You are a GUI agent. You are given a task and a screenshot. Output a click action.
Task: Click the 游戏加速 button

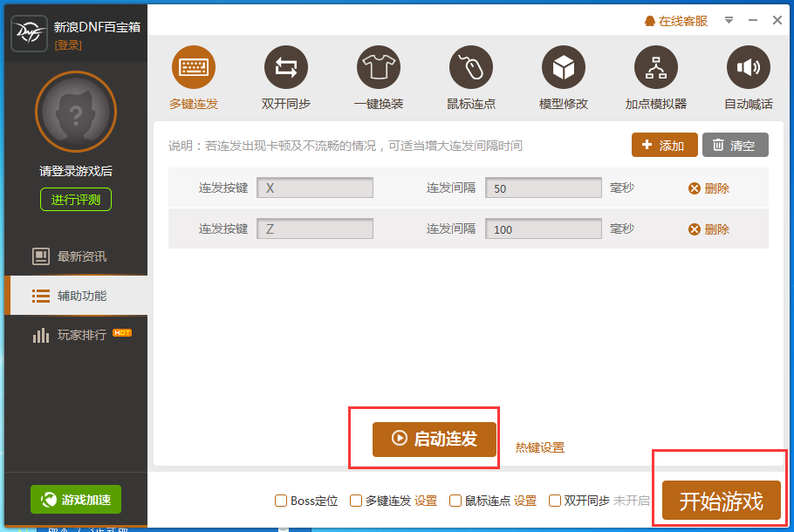(76, 500)
